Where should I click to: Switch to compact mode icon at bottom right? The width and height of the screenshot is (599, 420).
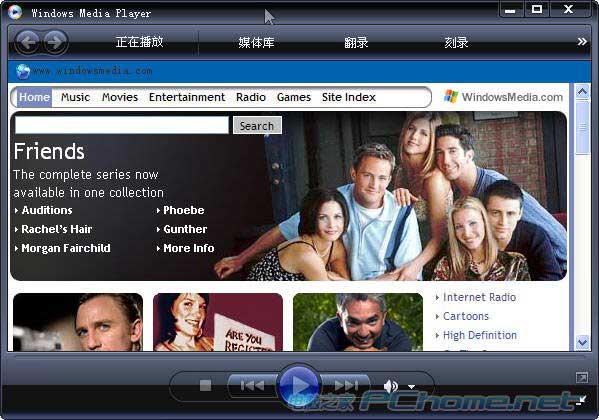coord(581,400)
